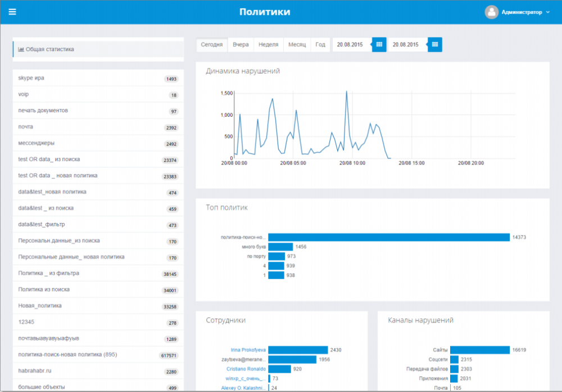Click the administrator avatar icon
The width and height of the screenshot is (562, 392).
[491, 12]
